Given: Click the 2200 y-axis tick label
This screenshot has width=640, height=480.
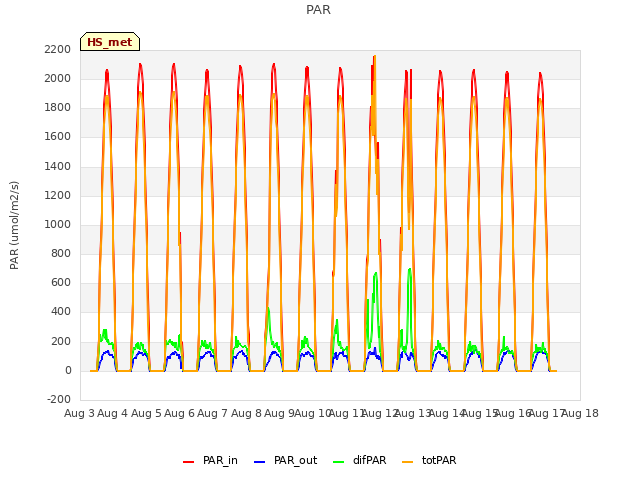Looking at the screenshot, I should (58, 49).
